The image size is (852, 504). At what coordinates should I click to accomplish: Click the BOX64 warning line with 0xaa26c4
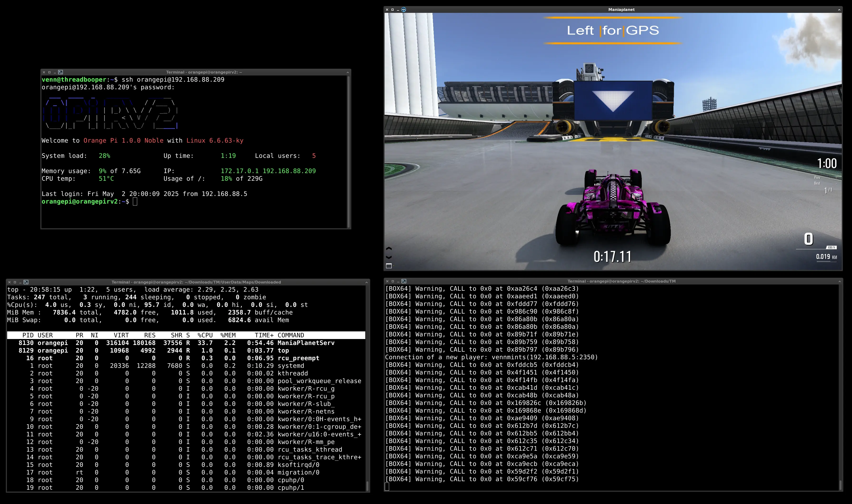click(x=482, y=289)
